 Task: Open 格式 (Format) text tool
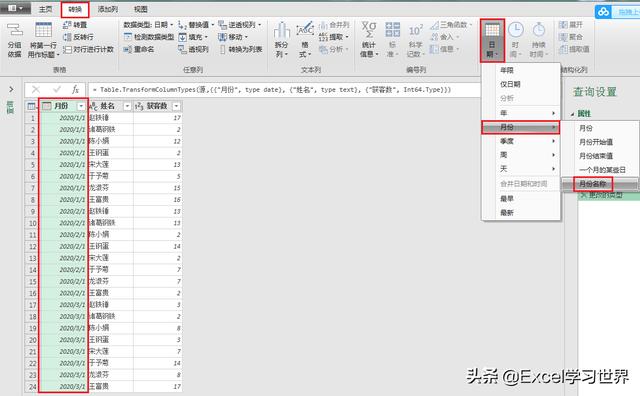coord(305,40)
